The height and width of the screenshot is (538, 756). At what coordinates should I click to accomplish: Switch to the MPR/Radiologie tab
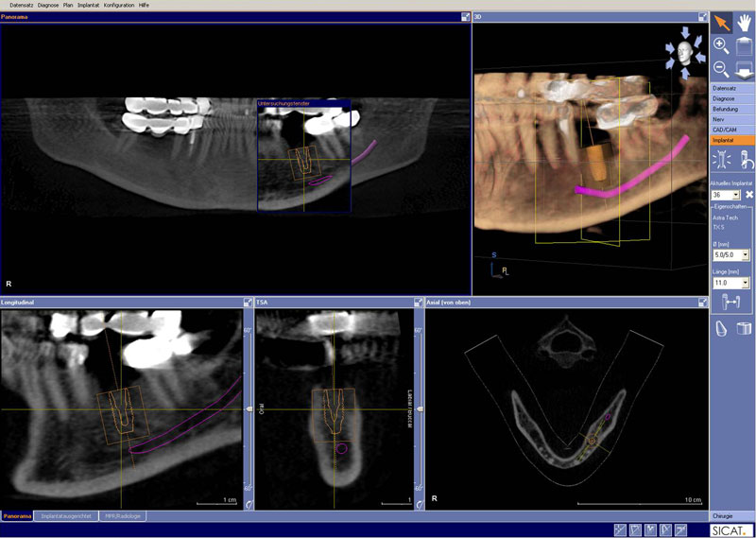tap(123, 516)
